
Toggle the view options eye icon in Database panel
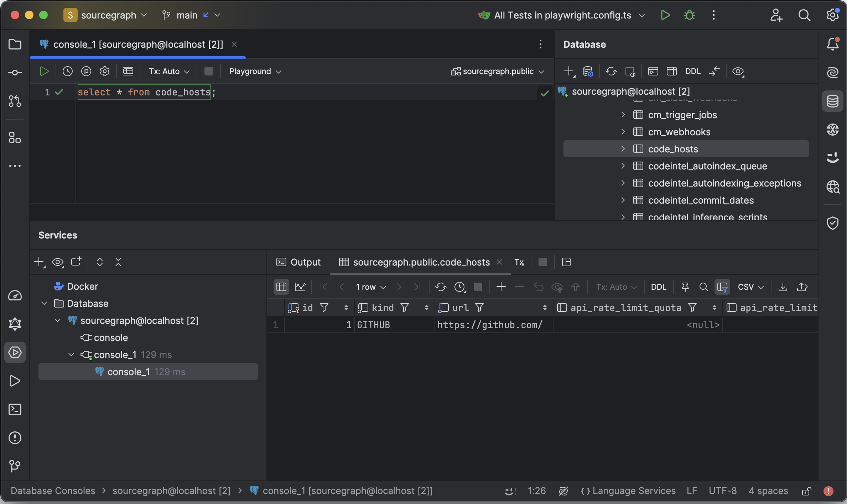coord(738,71)
